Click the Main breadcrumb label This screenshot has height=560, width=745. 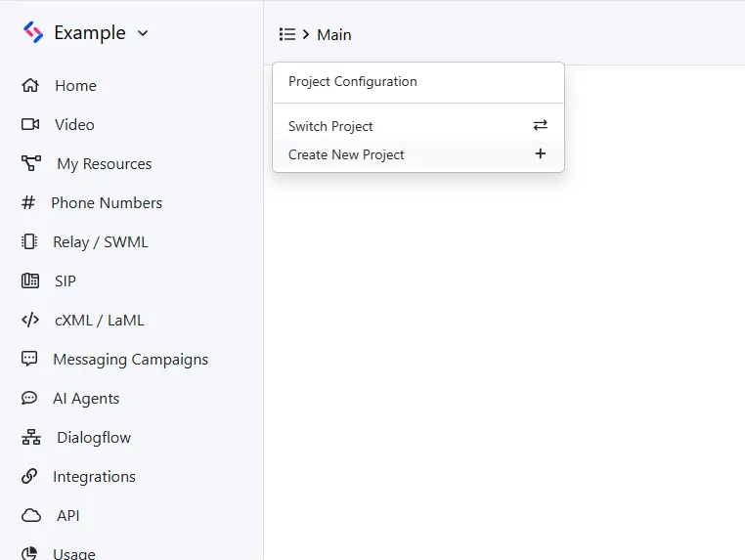click(333, 34)
